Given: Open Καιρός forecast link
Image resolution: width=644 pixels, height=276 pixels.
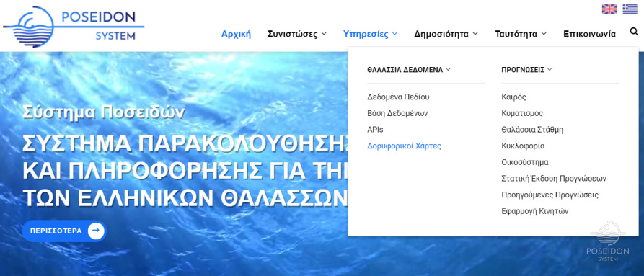Looking at the screenshot, I should pos(513,97).
